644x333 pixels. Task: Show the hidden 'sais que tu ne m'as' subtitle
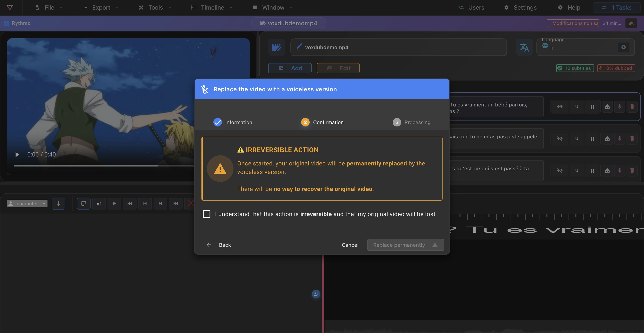[x=560, y=138]
